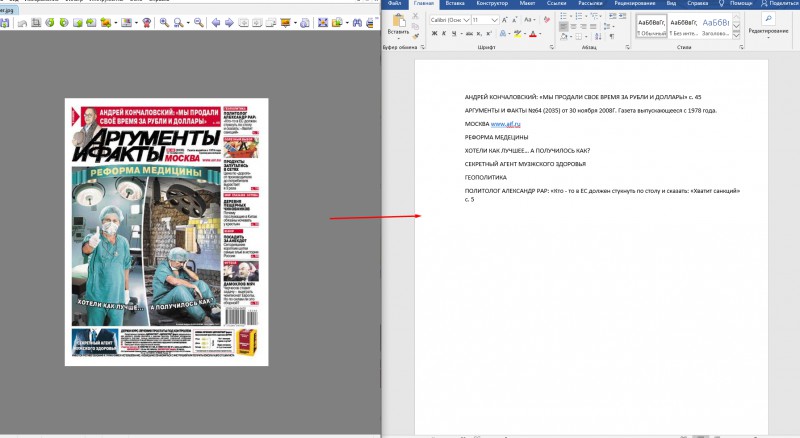Image resolution: width=800 pixels, height=438 pixels.
Task: Click the slideshow icon in viewer toolbar
Action: (285, 22)
